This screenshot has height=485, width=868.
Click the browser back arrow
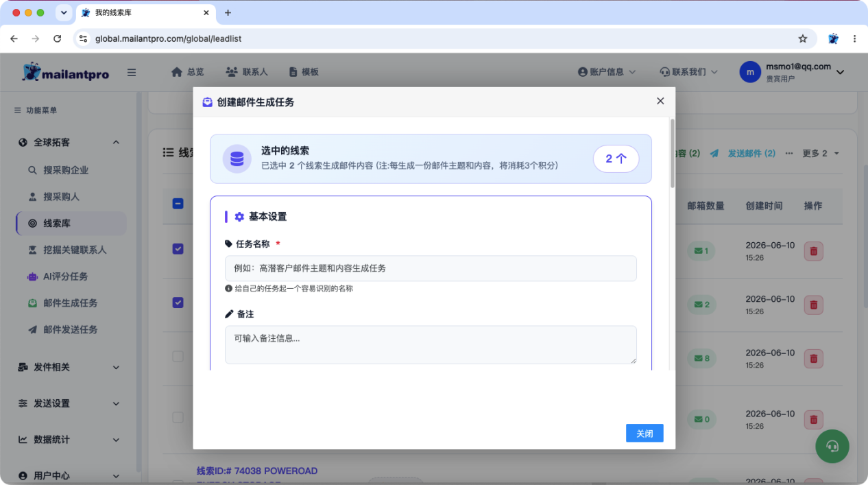(x=14, y=39)
